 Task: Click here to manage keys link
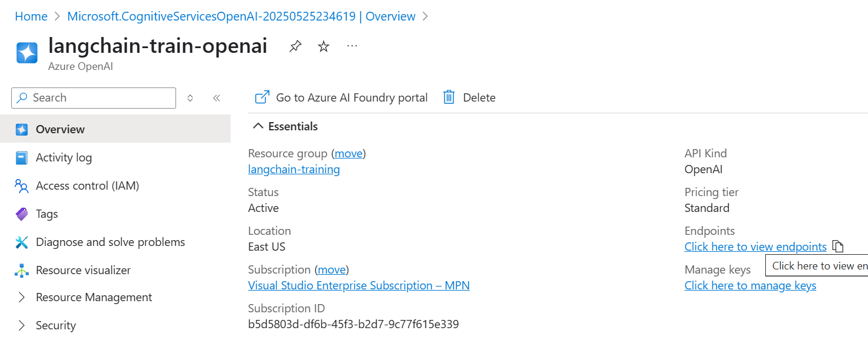(750, 285)
